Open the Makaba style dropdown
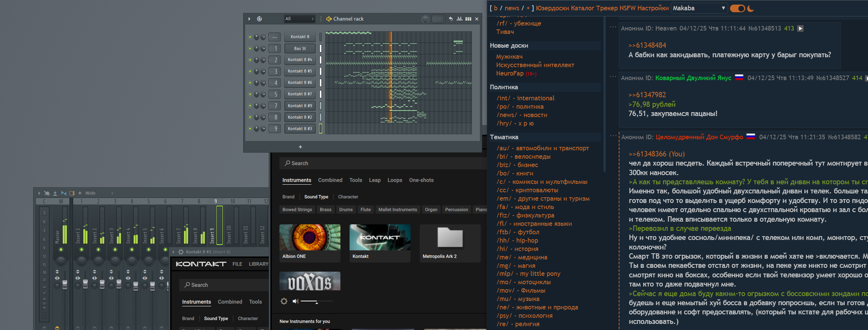 tap(699, 8)
